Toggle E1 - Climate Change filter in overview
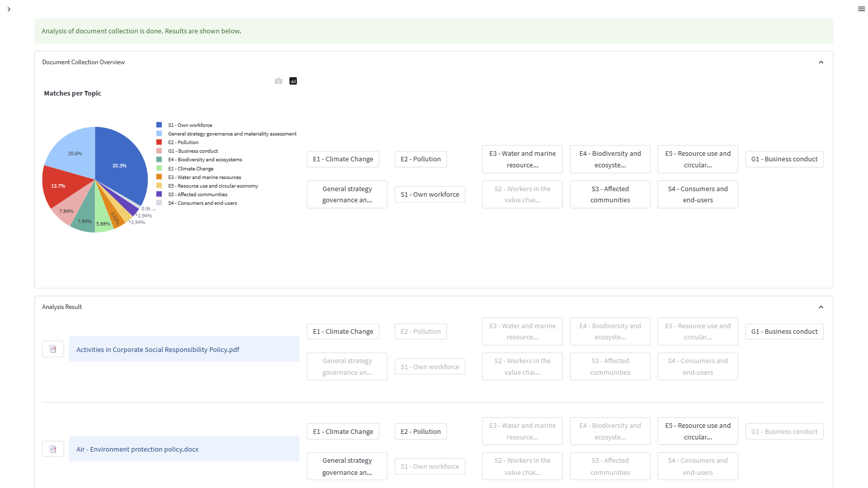Image resolution: width=868 pixels, height=488 pixels. click(343, 159)
